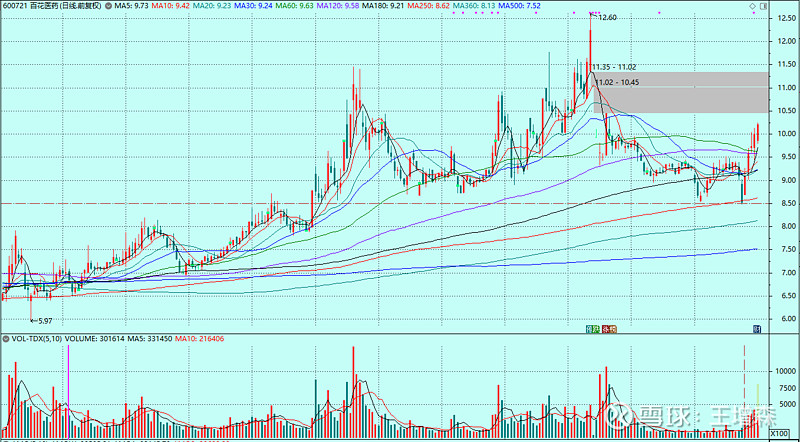
Task: Click the teal event marker icon
Action: [591, 329]
